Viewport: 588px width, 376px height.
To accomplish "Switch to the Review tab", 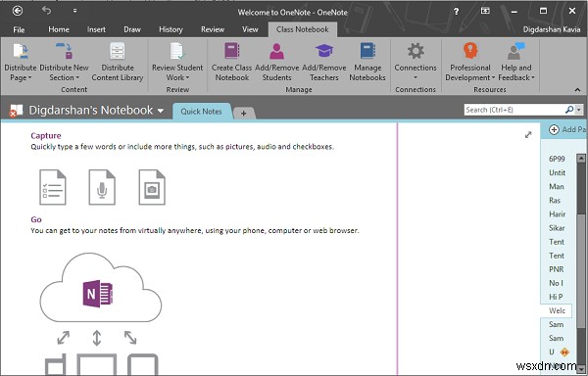I will click(x=213, y=29).
